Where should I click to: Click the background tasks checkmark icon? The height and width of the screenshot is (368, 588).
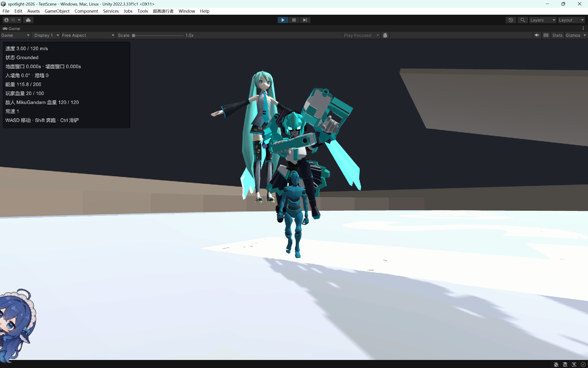[583, 364]
